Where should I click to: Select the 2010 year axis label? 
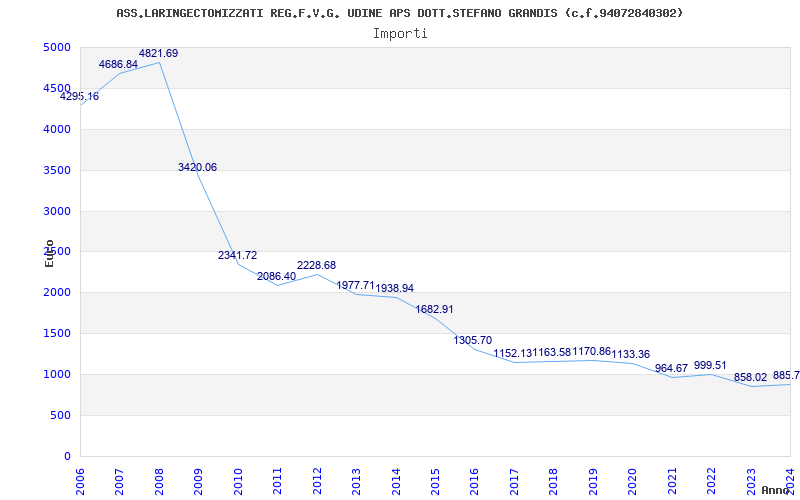click(238, 482)
